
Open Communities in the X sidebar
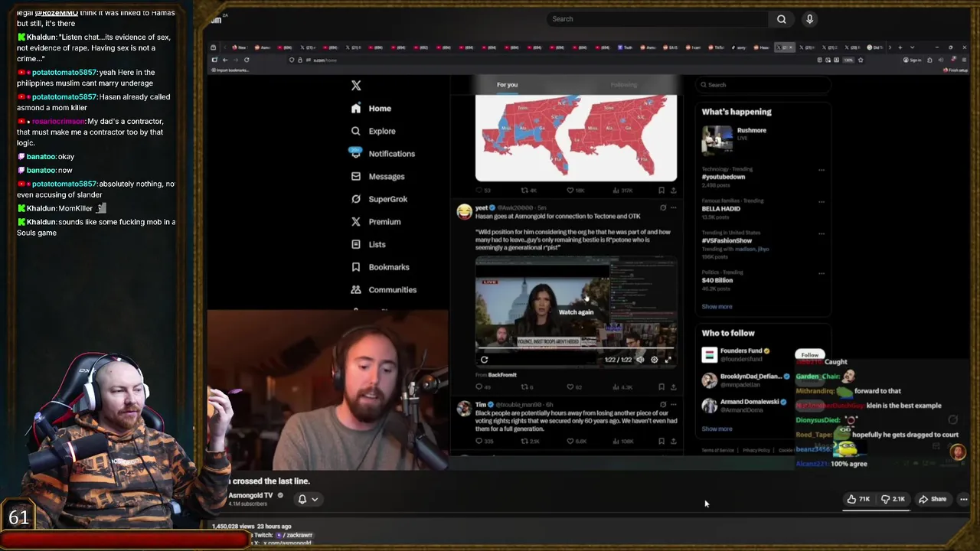(x=384, y=290)
